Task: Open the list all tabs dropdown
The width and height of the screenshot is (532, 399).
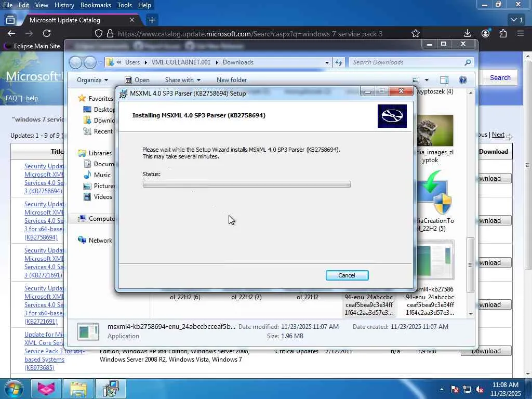Action: point(517,20)
